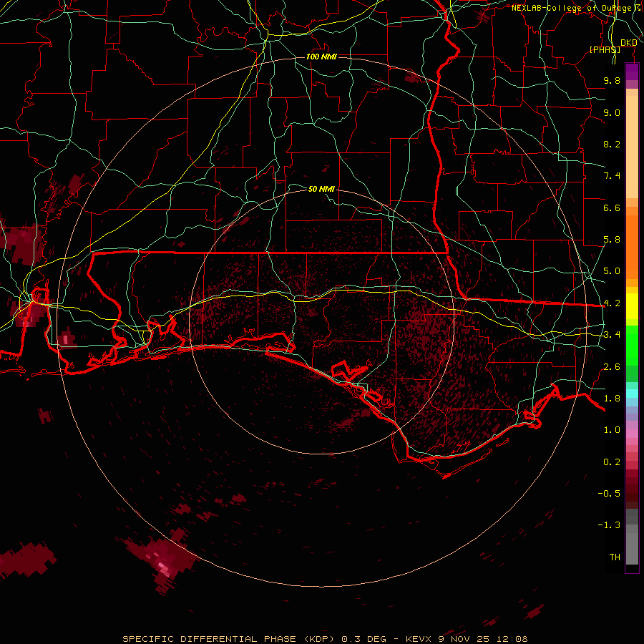The height and width of the screenshot is (644, 644).
Task: Click the bright green color bar segment
Action: click(632, 346)
